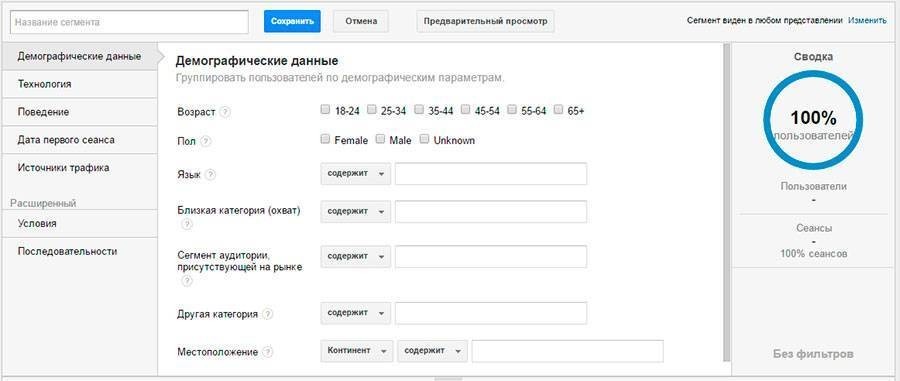Open help icon next to Пол
The height and width of the screenshot is (381, 900).
pos(205,141)
